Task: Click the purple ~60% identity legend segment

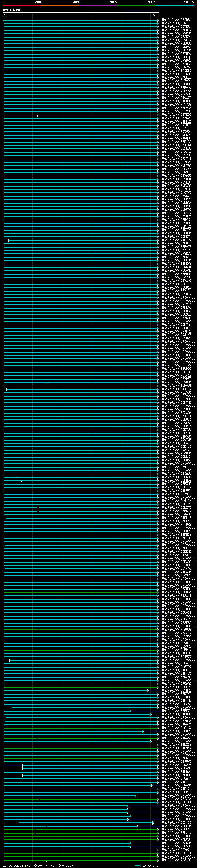Action: pos(99,6)
